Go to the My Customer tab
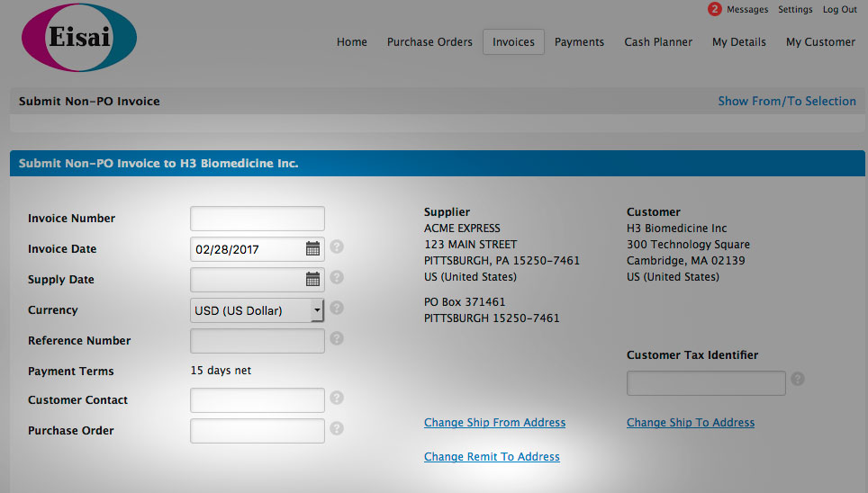 coord(820,42)
